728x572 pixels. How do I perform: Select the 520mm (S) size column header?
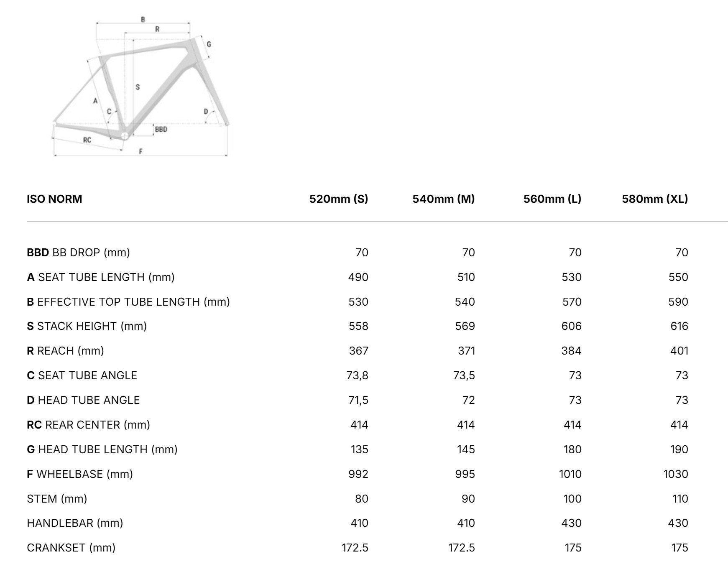338,199
